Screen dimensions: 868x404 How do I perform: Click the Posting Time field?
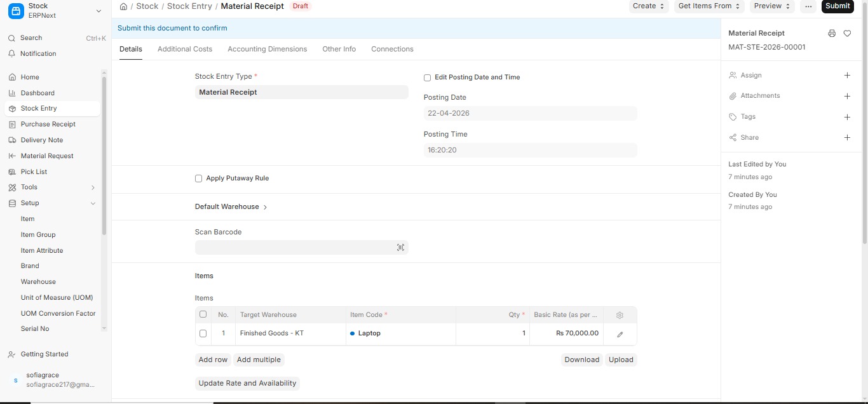tap(531, 151)
